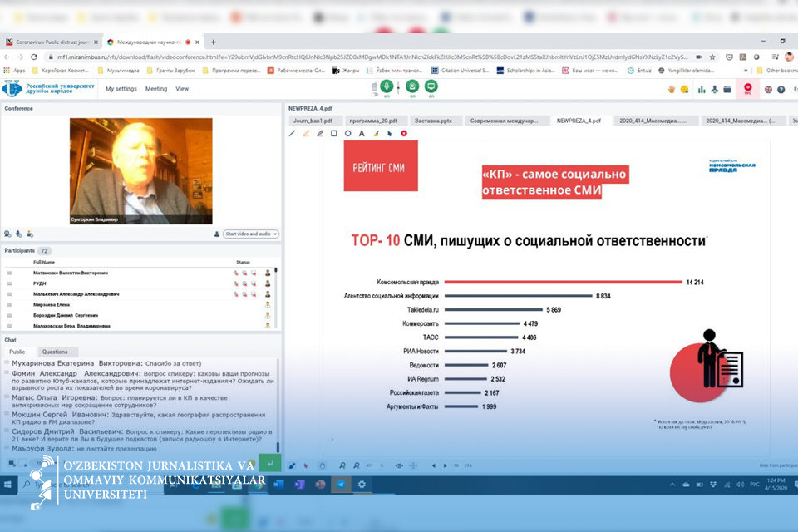Viewport: 798px width, 532px height.
Task: Open a new browser tab
Action: pos(214,42)
